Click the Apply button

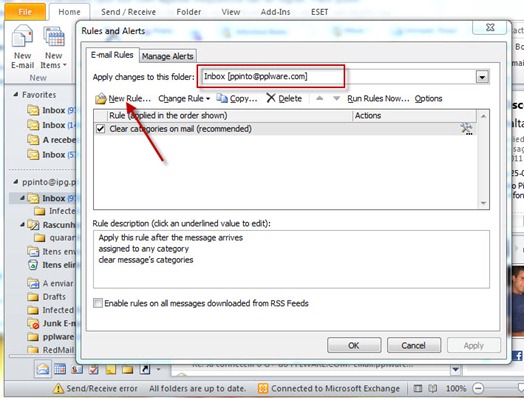point(474,345)
